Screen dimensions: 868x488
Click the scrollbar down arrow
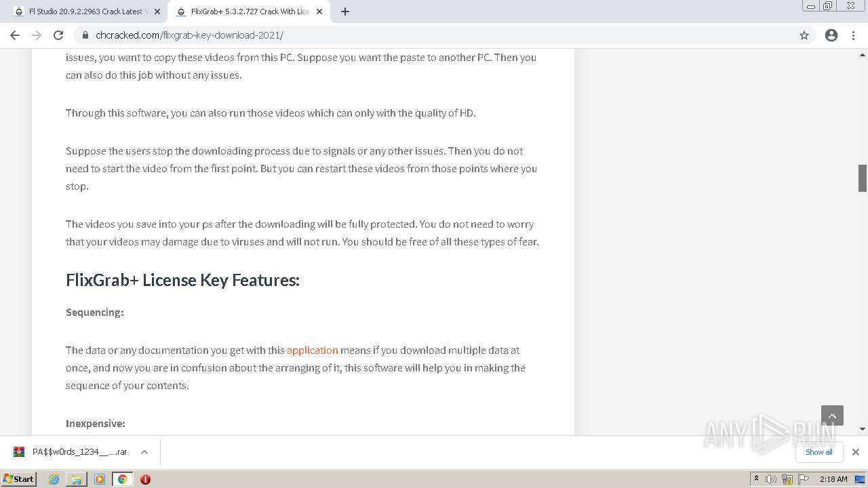point(863,429)
